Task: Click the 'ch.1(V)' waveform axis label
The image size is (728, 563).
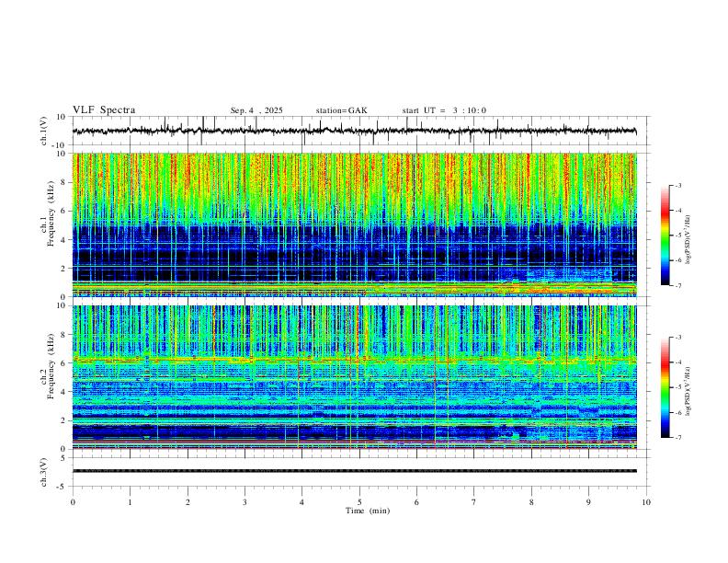Action: 44,131
